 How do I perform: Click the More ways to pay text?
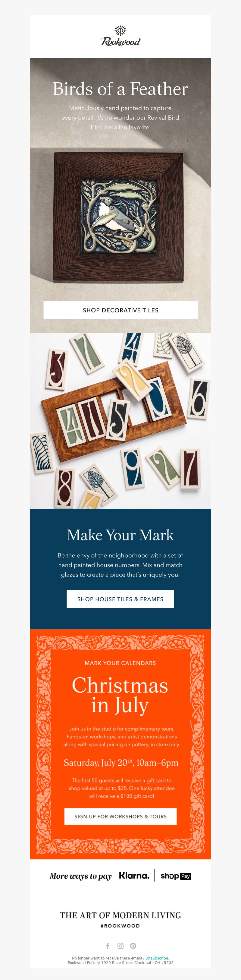pyautogui.click(x=81, y=876)
